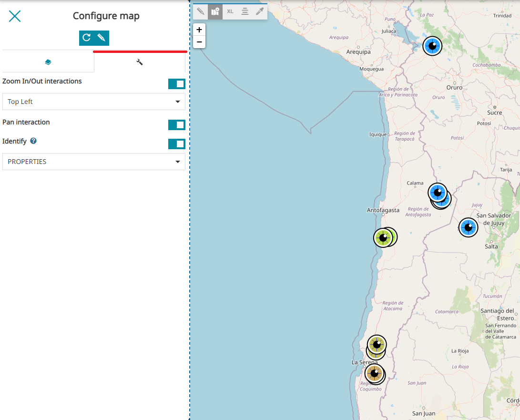Select the wrench settings tab
Image resolution: width=520 pixels, height=420 pixels.
click(x=140, y=62)
